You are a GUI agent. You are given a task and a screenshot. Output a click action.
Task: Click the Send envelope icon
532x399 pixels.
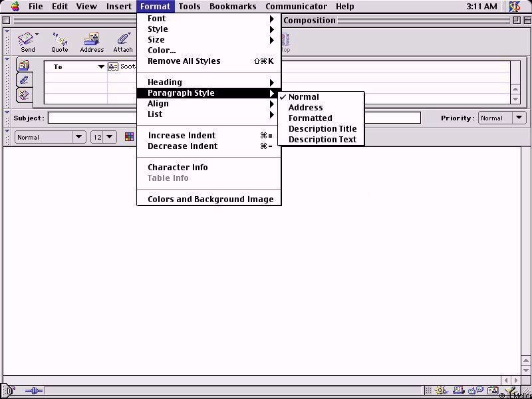[27, 39]
